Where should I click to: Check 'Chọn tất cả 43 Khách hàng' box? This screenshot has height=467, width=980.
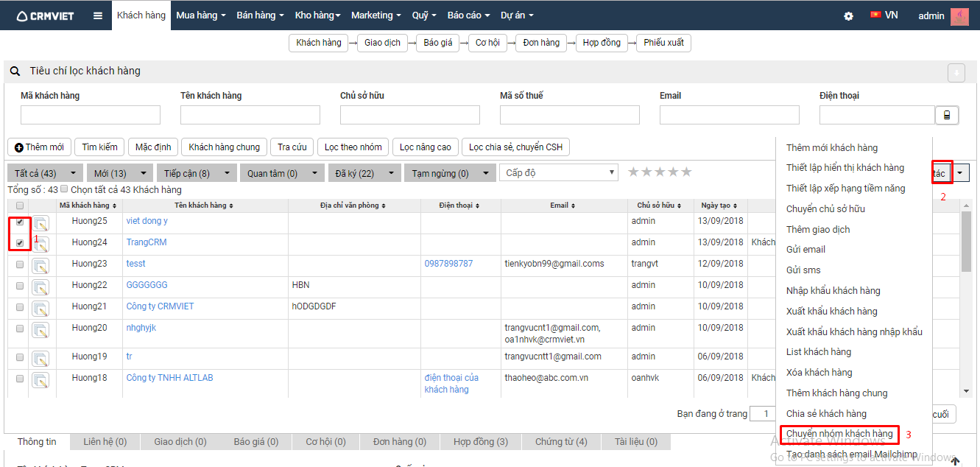pos(64,189)
